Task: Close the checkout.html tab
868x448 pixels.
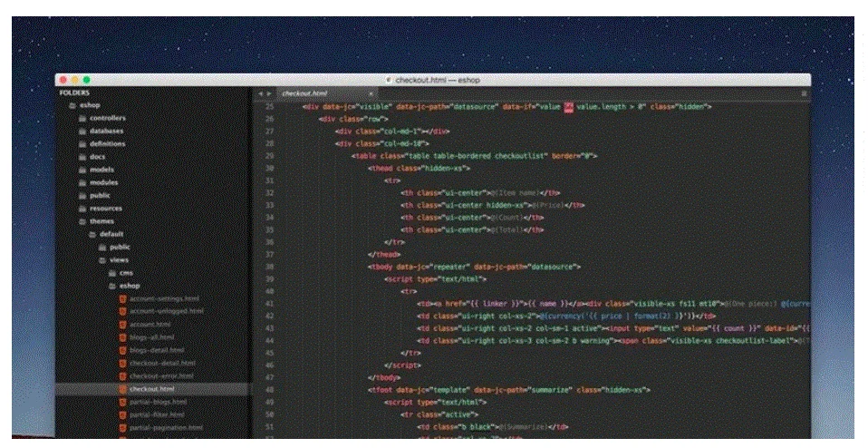Action: tap(371, 93)
